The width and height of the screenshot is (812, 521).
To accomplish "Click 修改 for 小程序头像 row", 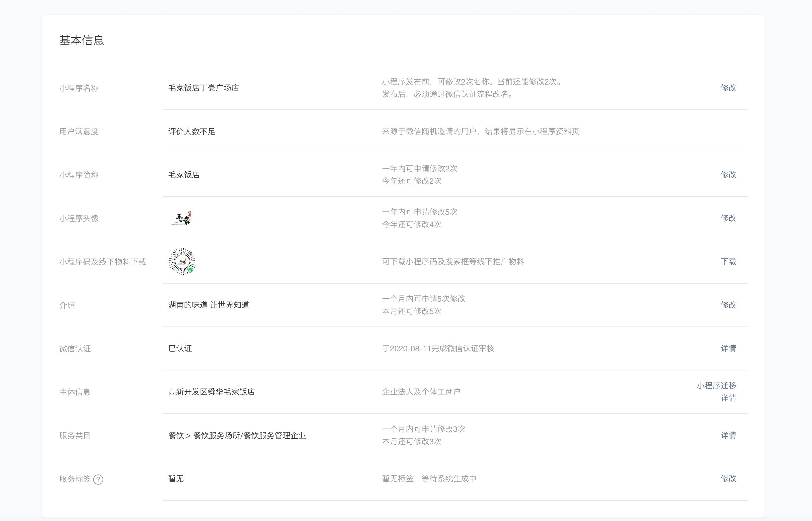I will pos(728,218).
